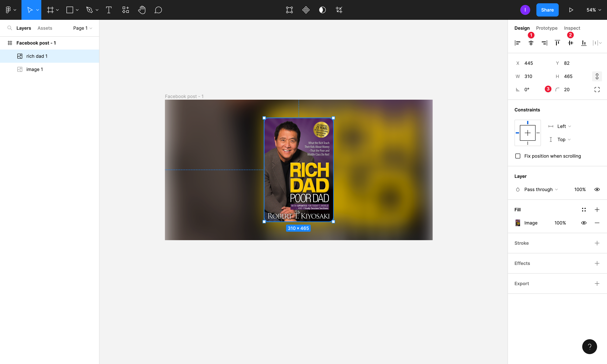Image resolution: width=607 pixels, height=364 pixels.
Task: Align selection to vertical centers
Action: pyautogui.click(x=571, y=43)
